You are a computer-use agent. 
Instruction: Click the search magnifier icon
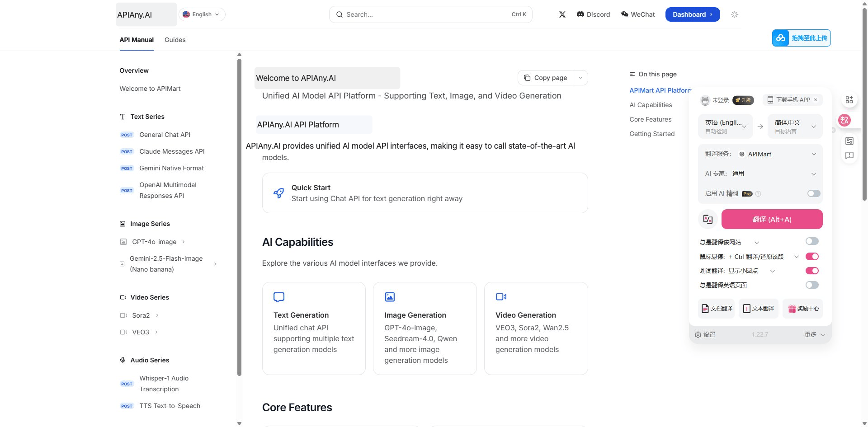tap(339, 14)
